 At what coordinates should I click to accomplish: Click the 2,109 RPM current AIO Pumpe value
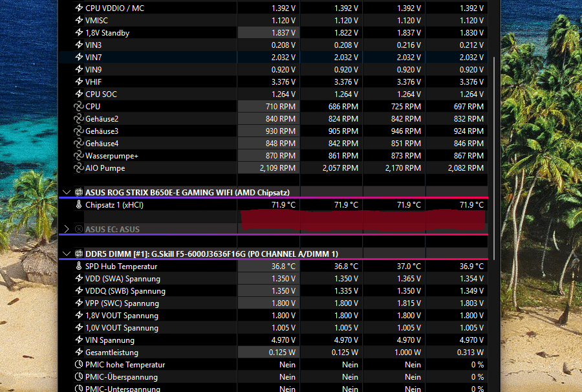[277, 168]
